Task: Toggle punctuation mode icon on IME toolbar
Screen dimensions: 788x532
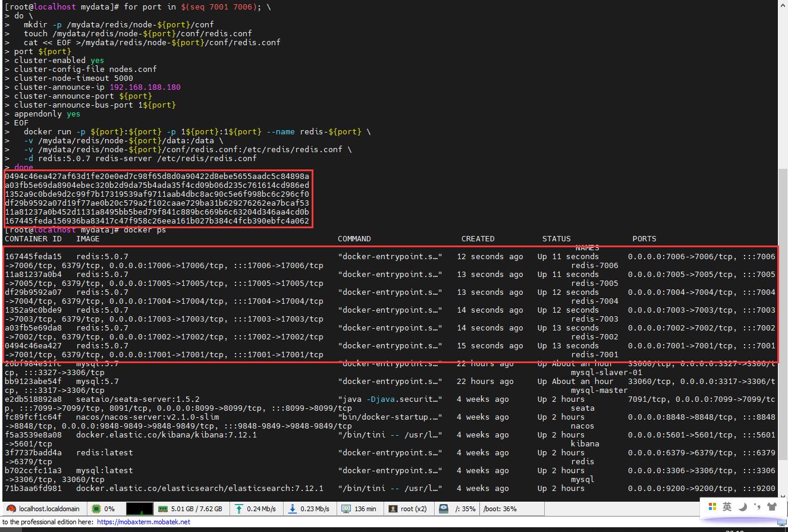Action: 757,507
